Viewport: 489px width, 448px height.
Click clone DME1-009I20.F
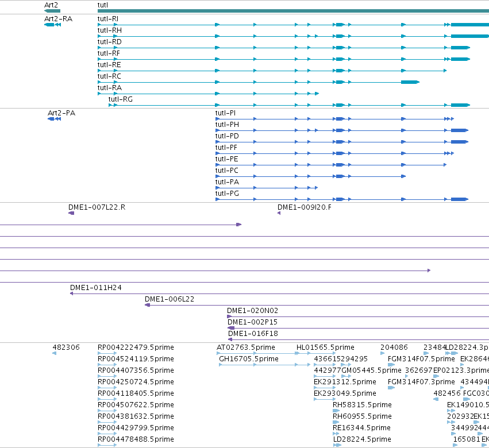[279, 213]
